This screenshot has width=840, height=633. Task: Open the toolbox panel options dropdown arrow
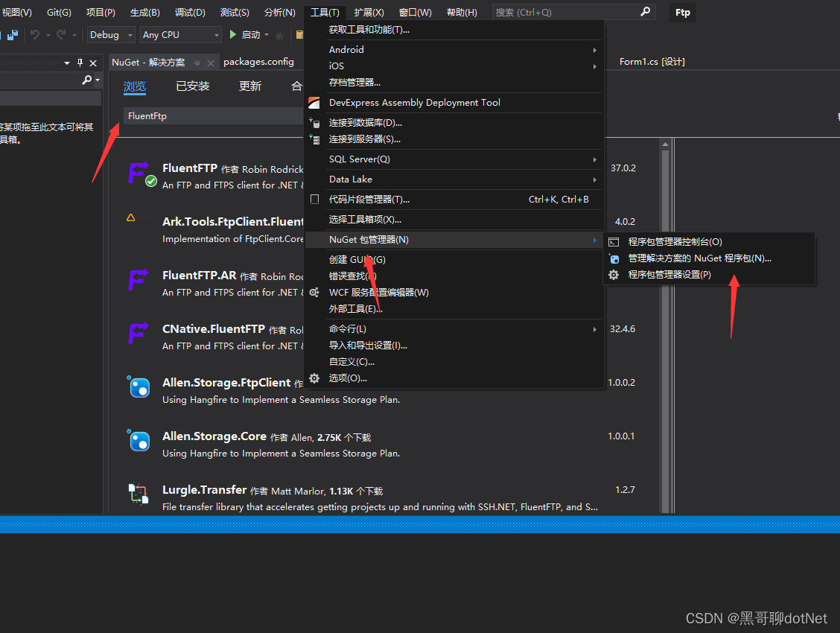click(67, 63)
